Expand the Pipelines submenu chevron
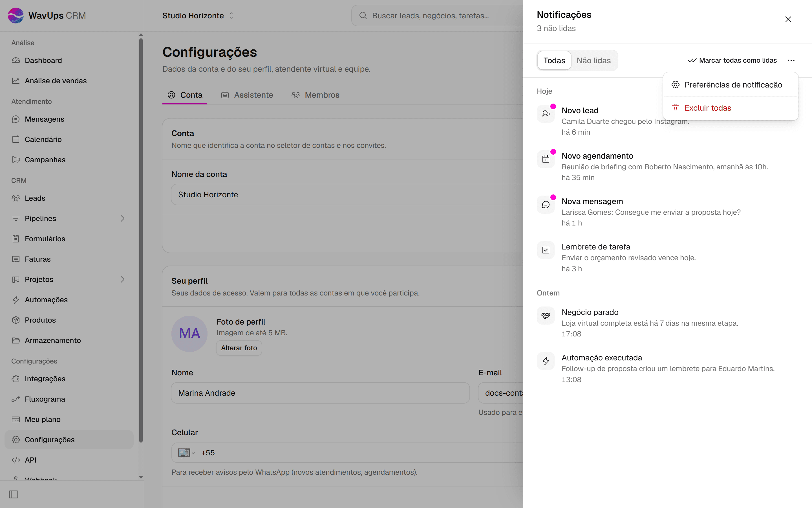This screenshot has height=508, width=812. coord(122,218)
